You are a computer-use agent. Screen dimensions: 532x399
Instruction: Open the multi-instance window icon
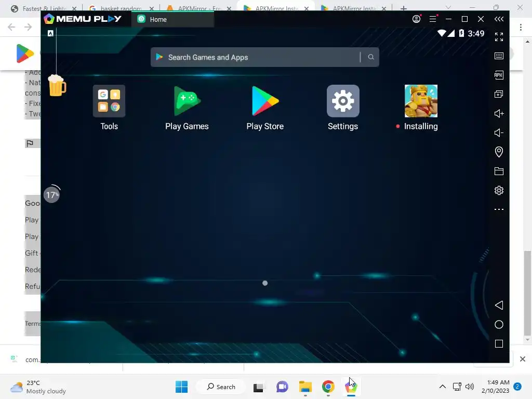pos(499,94)
